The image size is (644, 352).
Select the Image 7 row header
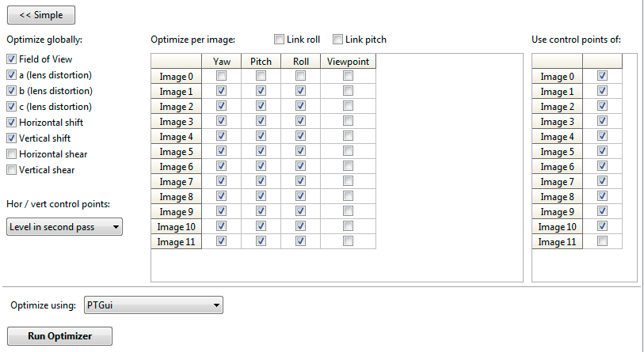pyautogui.click(x=176, y=181)
